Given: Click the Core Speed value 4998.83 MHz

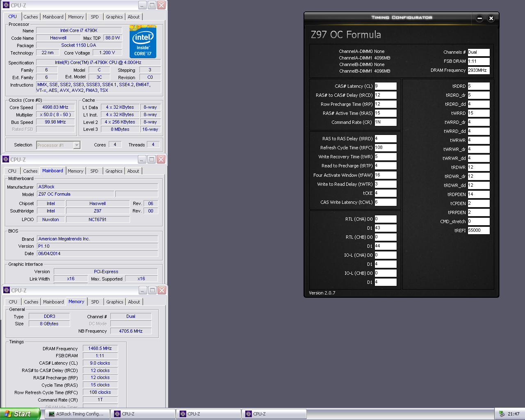Looking at the screenshot, I should pyautogui.click(x=55, y=107).
